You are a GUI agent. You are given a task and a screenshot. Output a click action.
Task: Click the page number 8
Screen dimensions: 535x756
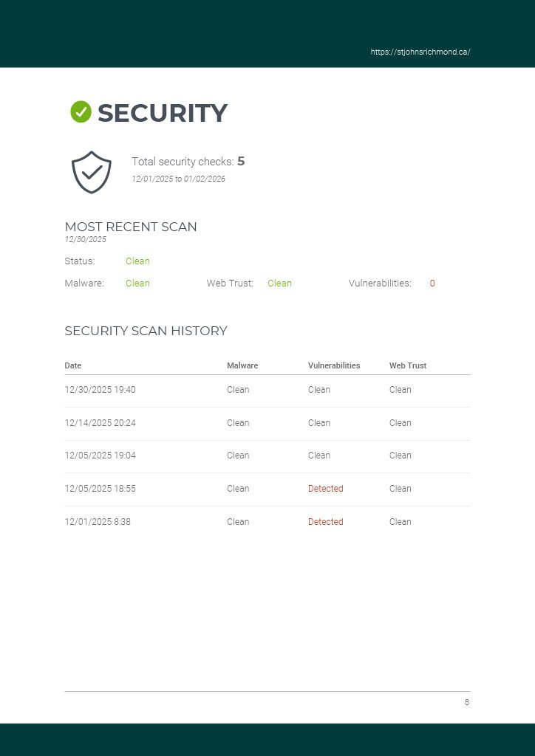pyautogui.click(x=467, y=702)
